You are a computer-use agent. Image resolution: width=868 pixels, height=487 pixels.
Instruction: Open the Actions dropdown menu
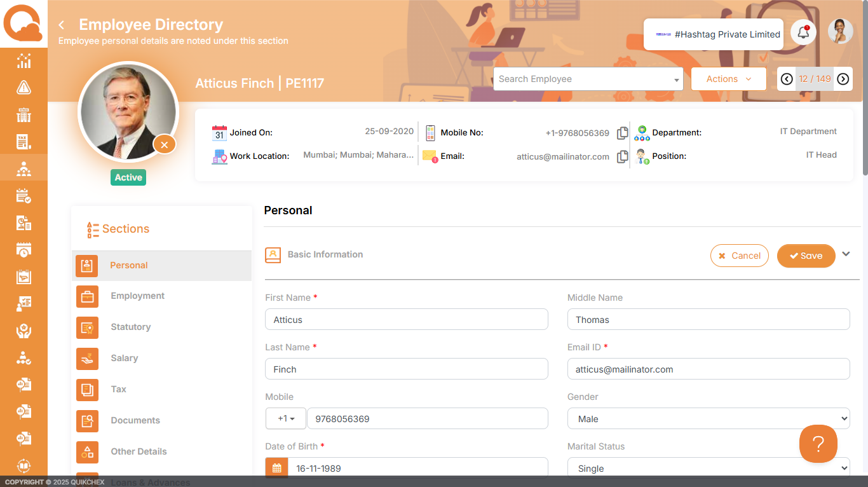pyautogui.click(x=728, y=79)
